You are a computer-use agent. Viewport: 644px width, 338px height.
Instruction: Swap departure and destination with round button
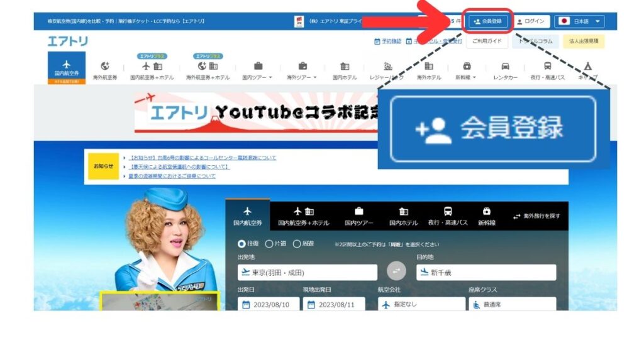(x=396, y=271)
